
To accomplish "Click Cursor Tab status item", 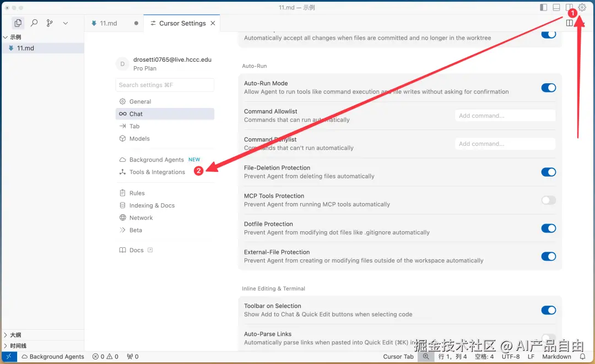I will pos(398,356).
